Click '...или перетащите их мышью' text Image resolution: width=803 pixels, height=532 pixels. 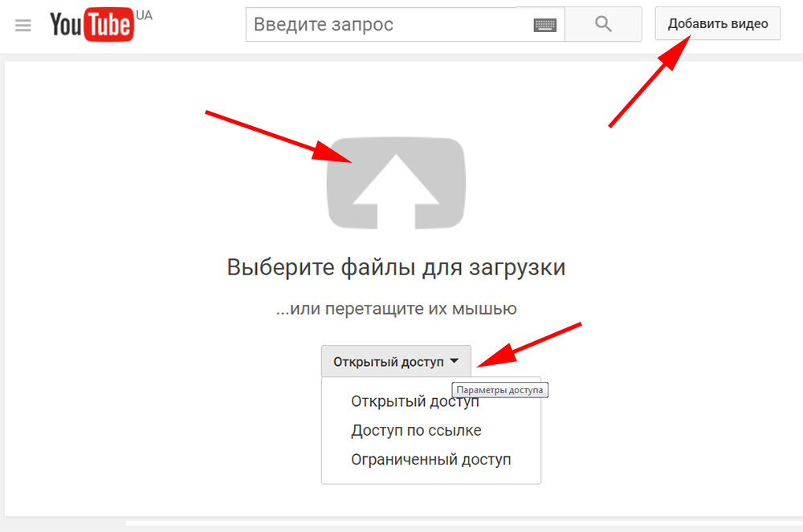tap(396, 309)
